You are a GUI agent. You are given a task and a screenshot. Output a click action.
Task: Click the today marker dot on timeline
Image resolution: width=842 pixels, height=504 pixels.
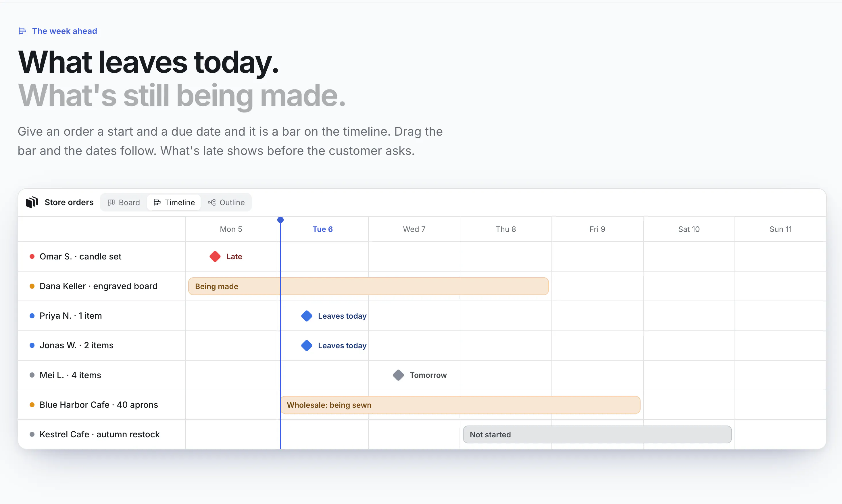tap(280, 220)
